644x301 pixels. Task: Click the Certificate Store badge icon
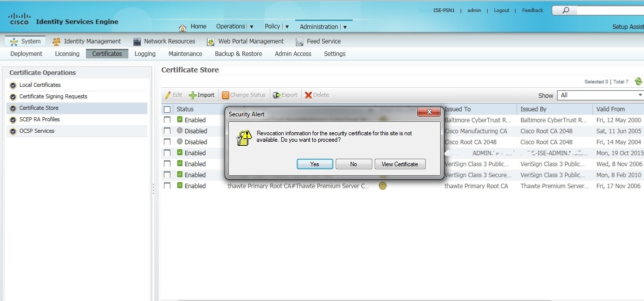pos(13,108)
